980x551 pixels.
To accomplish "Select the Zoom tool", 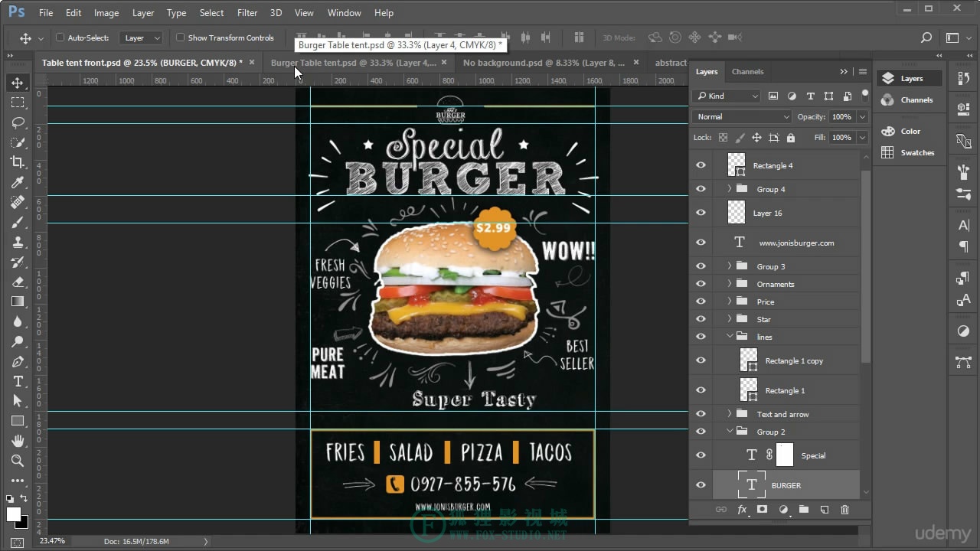I will click(x=18, y=461).
